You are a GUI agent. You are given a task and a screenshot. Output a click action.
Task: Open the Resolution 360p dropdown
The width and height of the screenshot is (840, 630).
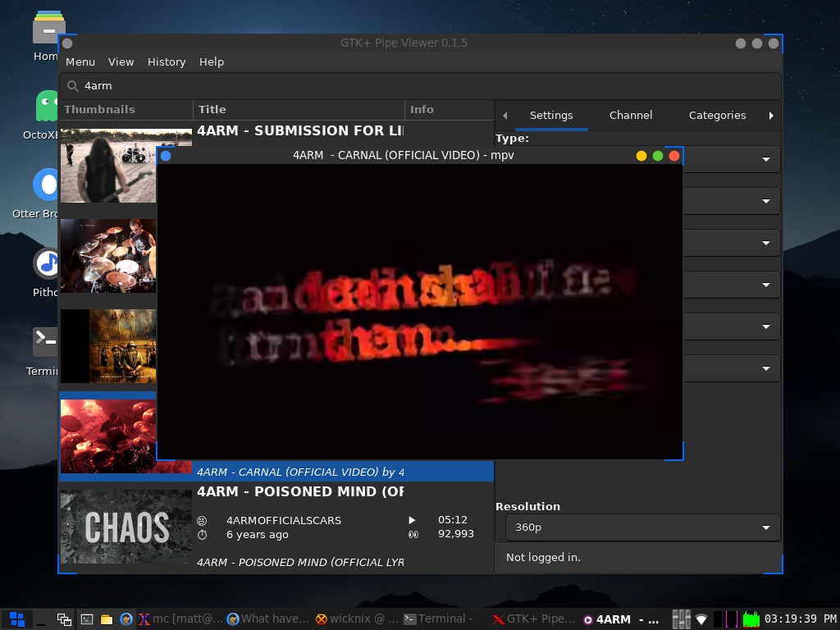pos(642,527)
